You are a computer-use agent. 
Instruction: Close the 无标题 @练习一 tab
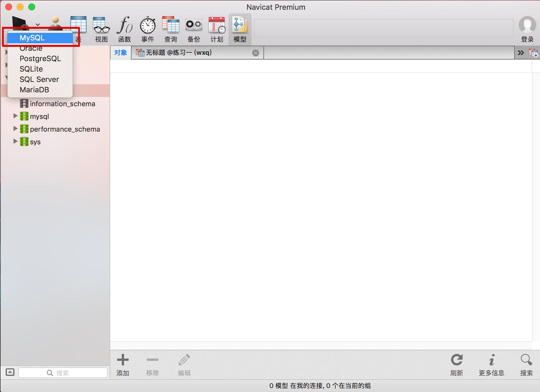coord(255,53)
